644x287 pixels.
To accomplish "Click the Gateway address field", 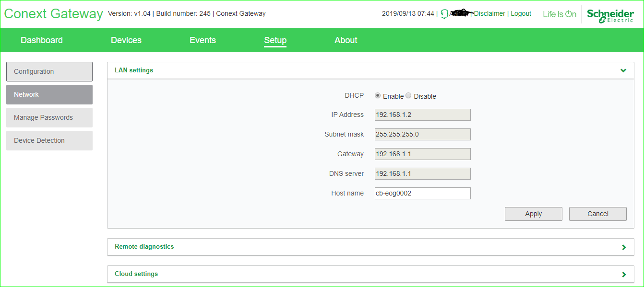I will pyautogui.click(x=423, y=154).
